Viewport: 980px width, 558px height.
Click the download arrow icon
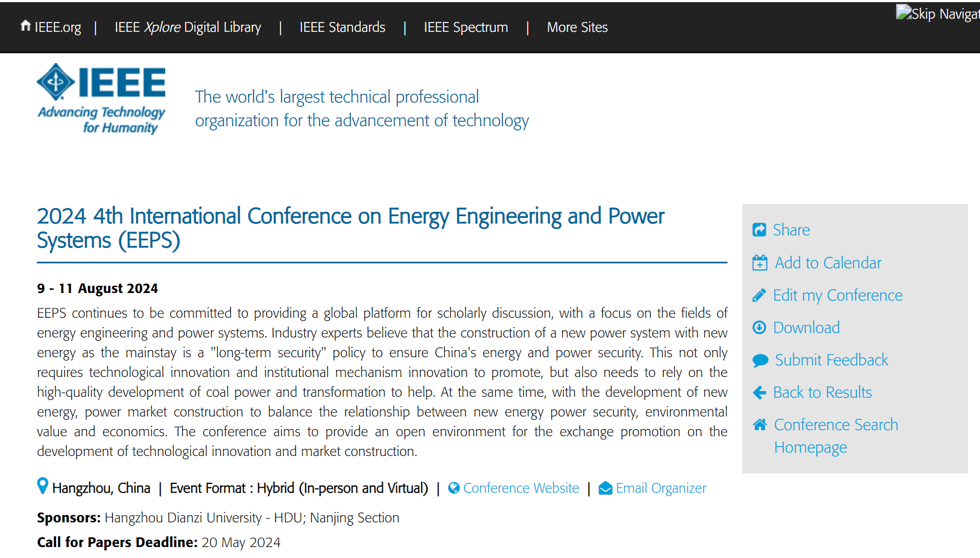[x=759, y=328]
